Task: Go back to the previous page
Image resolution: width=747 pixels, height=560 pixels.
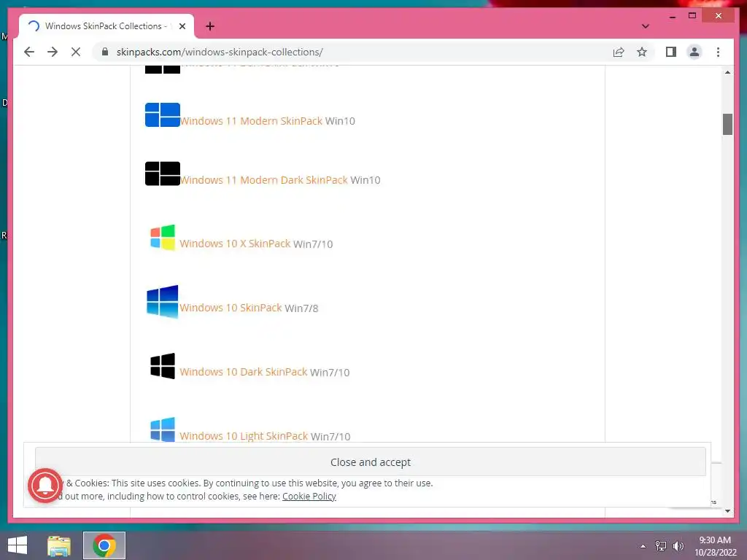Action: (x=29, y=52)
